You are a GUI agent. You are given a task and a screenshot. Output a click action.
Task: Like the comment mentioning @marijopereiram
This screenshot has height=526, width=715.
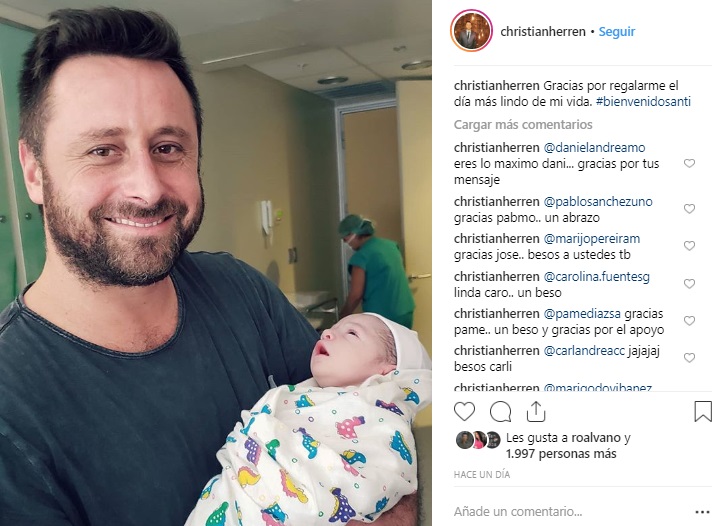689,246
